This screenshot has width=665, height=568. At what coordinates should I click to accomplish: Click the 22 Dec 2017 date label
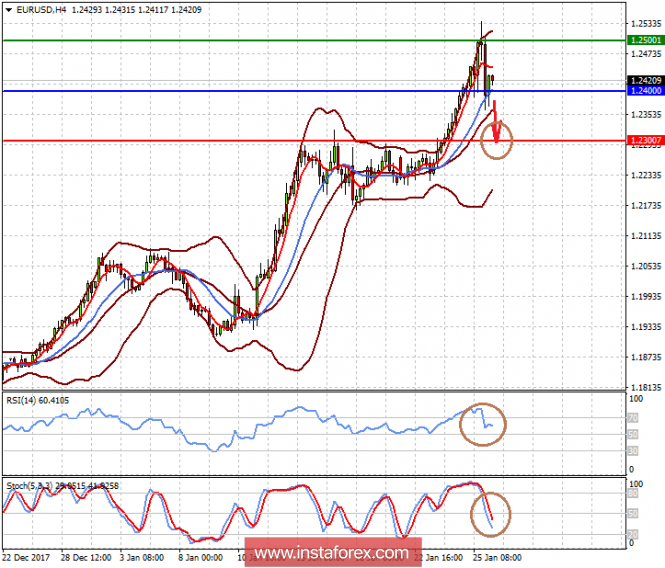[26, 557]
